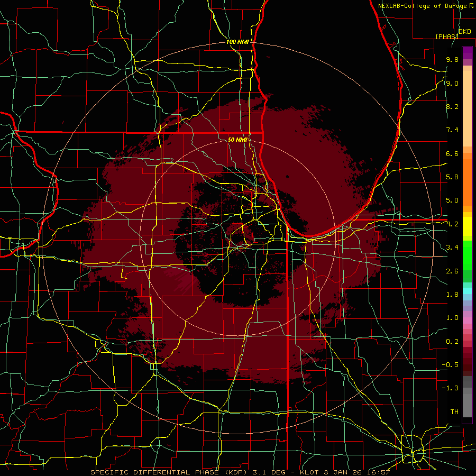Click the 7.4 value on the color scale

[x=452, y=130]
